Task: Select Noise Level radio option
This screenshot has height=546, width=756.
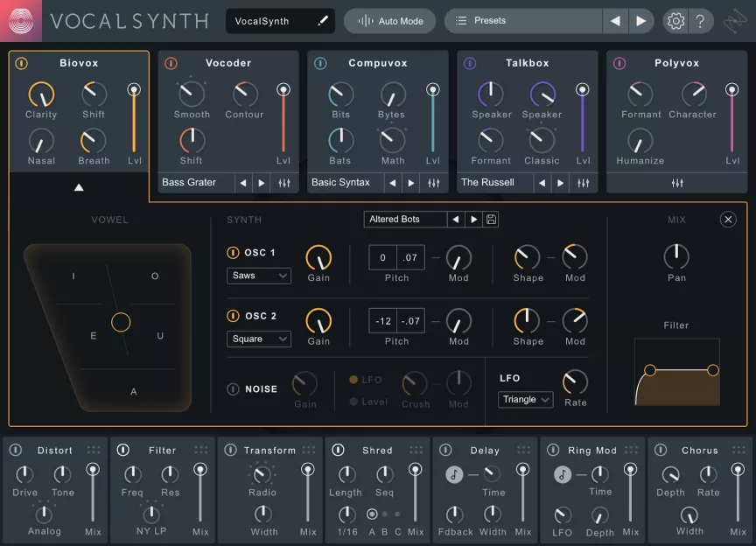Action: pyautogui.click(x=353, y=402)
